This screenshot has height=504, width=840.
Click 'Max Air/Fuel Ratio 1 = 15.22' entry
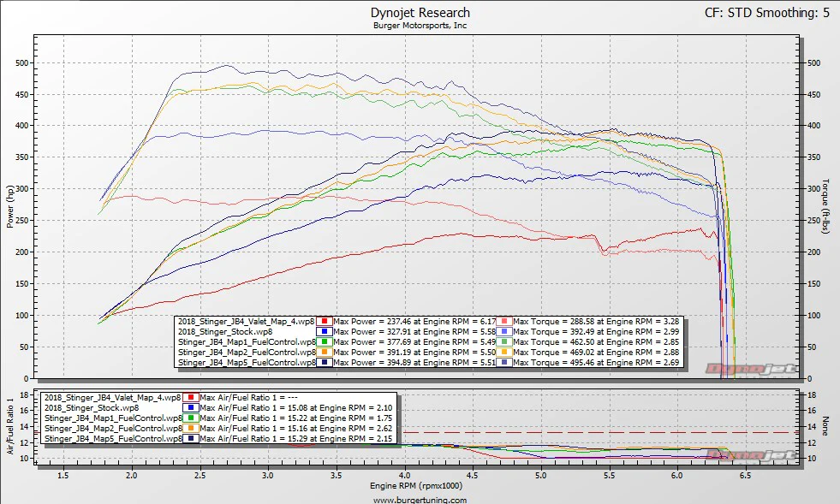(295, 418)
